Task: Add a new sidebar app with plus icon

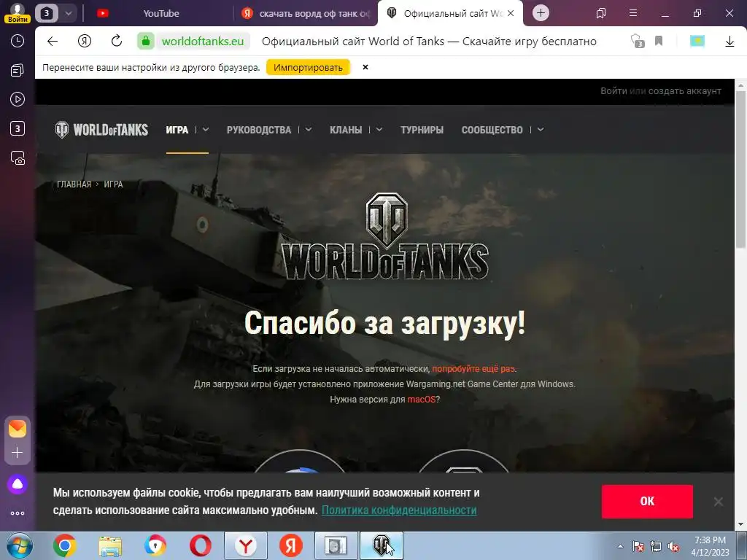Action: (18, 452)
